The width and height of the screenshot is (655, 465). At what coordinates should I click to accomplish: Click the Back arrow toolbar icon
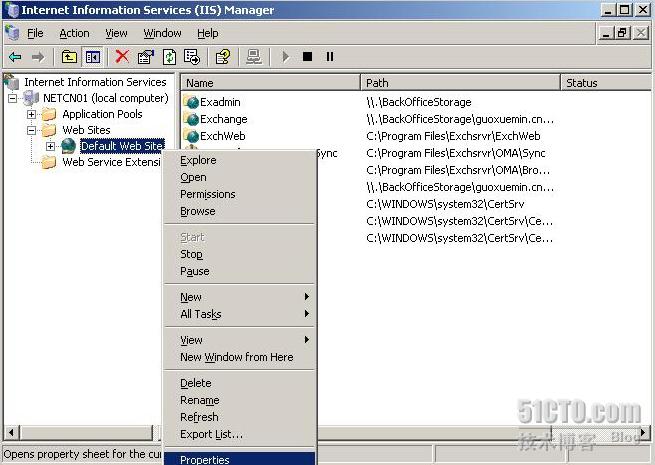[x=15, y=57]
